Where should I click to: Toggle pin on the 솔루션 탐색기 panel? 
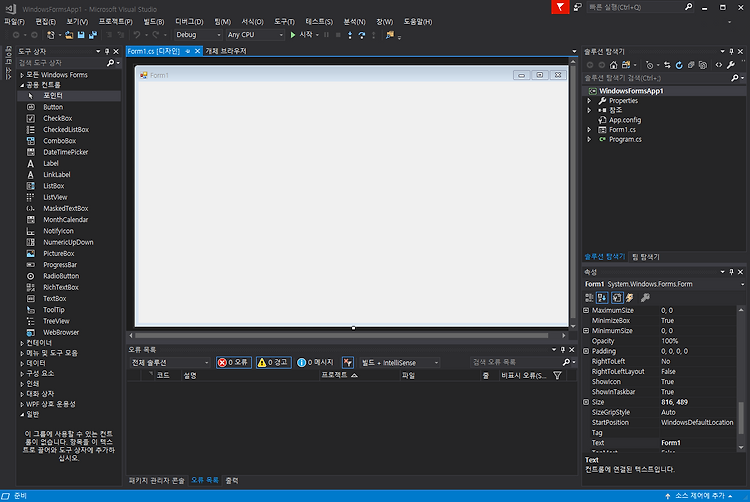pyautogui.click(x=731, y=51)
